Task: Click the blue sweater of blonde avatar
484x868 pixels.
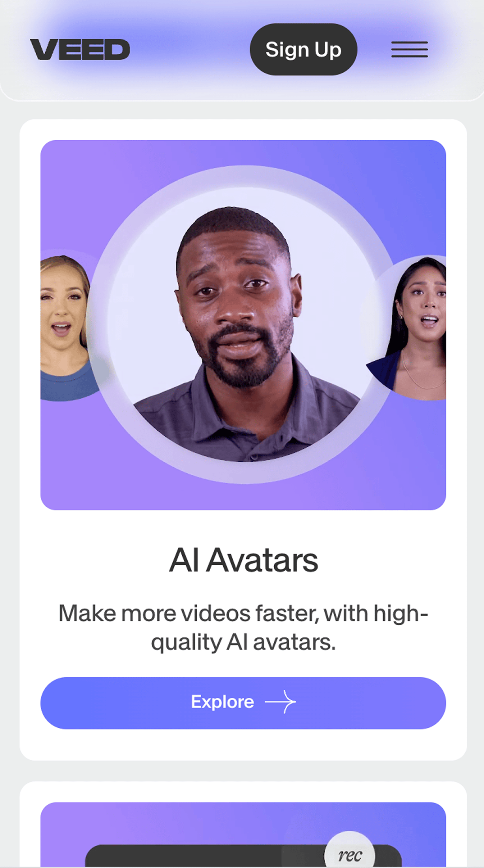Action: pyautogui.click(x=67, y=384)
